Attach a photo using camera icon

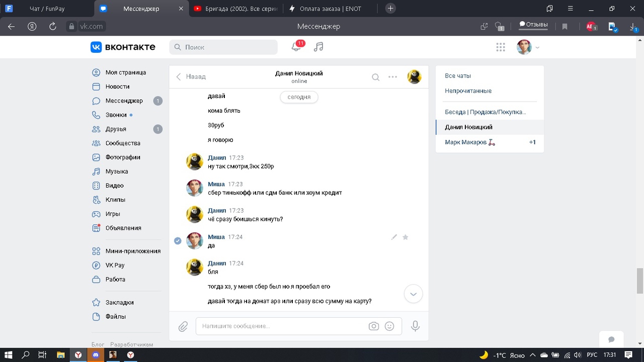373,326
